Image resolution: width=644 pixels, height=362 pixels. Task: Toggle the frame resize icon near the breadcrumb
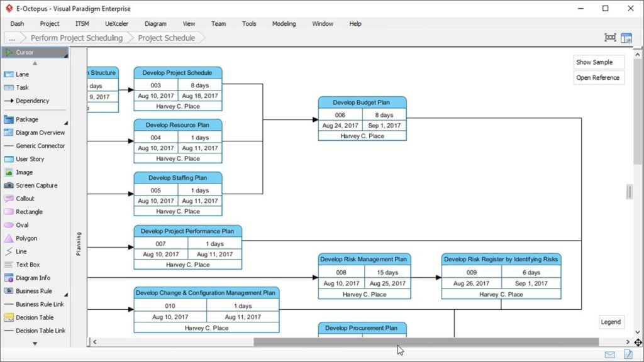click(610, 38)
